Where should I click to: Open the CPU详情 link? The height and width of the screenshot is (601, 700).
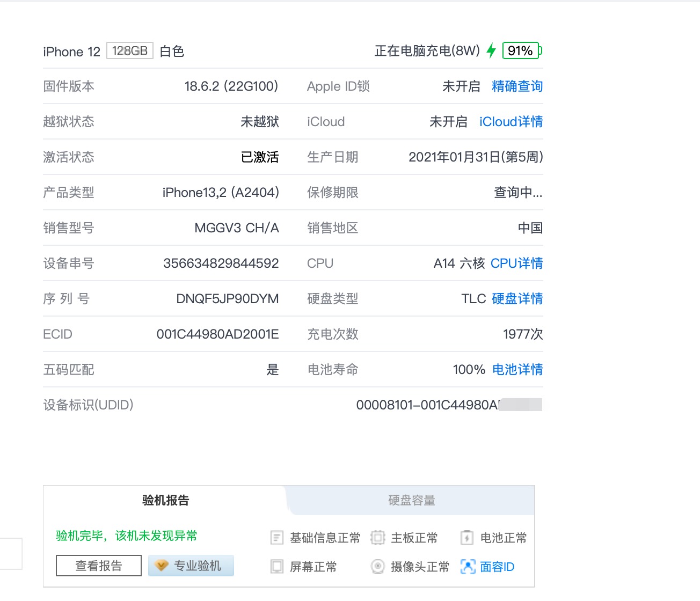(516, 263)
